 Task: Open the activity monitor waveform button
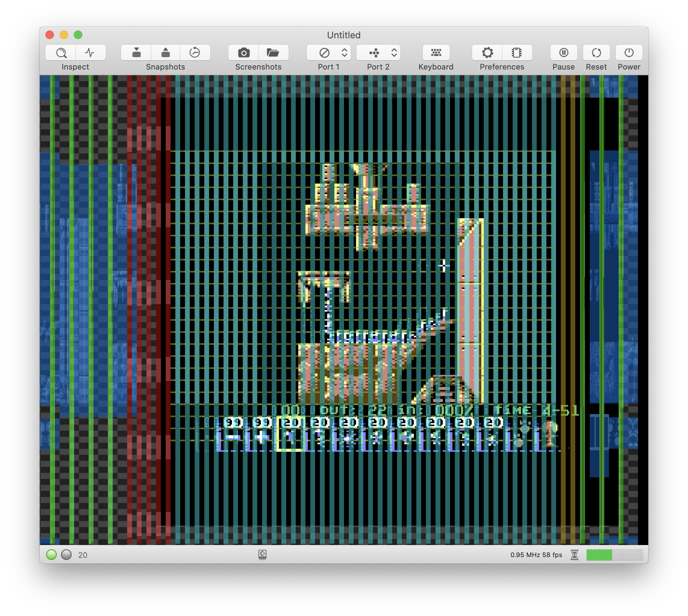[90, 53]
